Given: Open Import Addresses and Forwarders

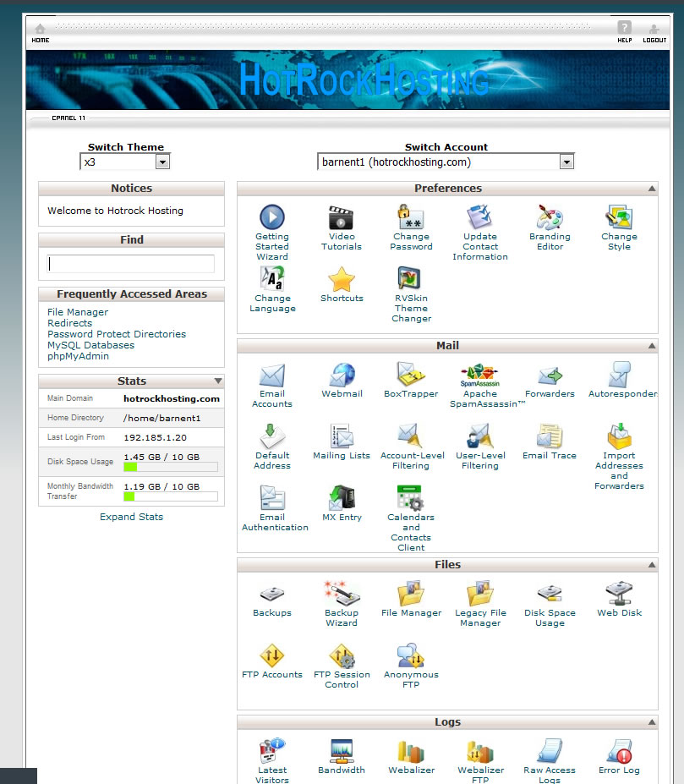Looking at the screenshot, I should click(619, 436).
